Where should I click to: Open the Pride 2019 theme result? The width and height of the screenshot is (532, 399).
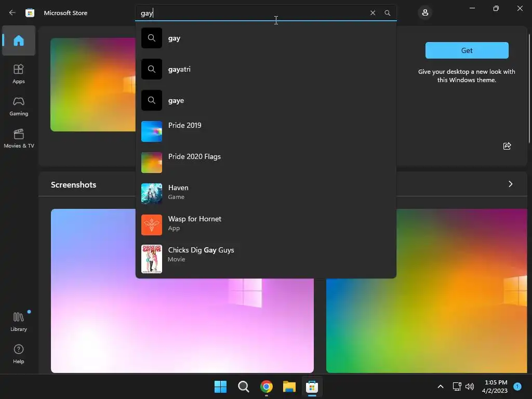(x=266, y=131)
